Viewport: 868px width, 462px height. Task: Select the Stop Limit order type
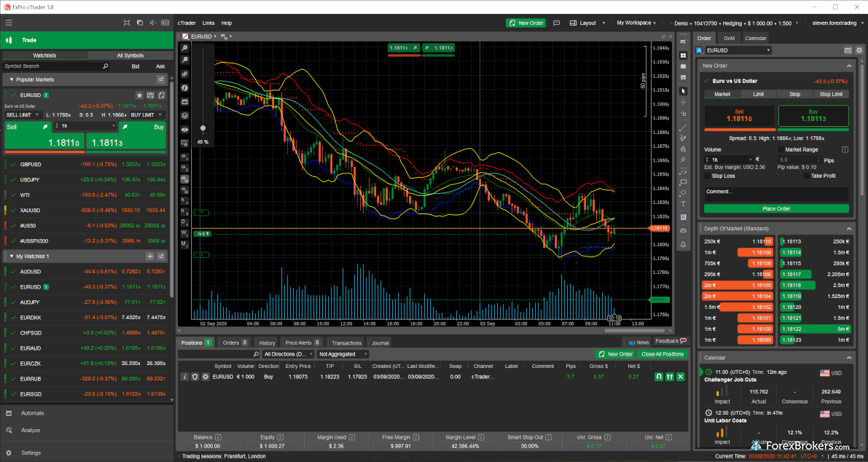[x=831, y=94]
